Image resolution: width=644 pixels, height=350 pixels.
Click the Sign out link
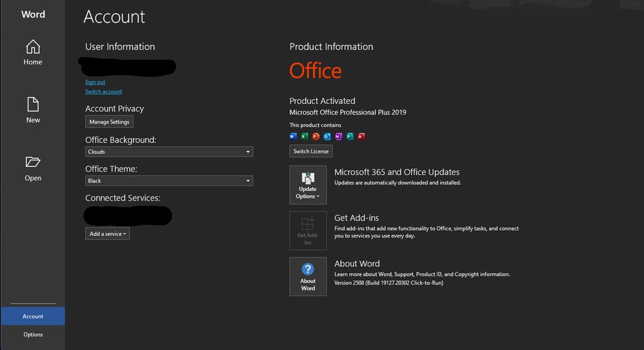pyautogui.click(x=95, y=82)
